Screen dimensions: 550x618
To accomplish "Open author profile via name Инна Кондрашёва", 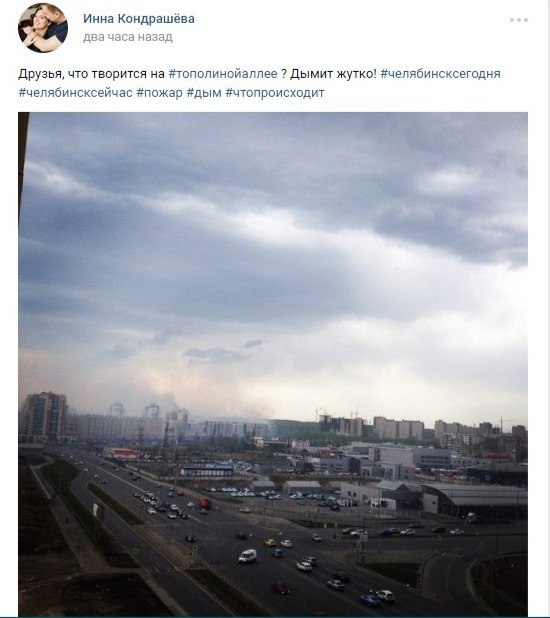I will click(x=139, y=19).
